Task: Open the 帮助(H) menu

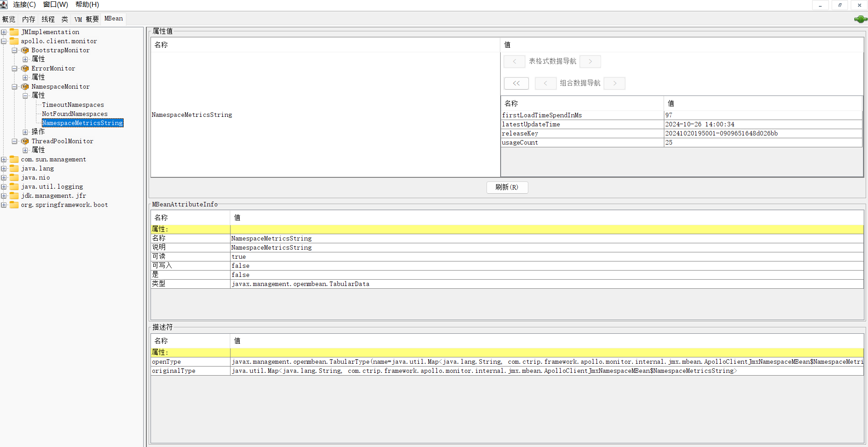Action: 87,5
